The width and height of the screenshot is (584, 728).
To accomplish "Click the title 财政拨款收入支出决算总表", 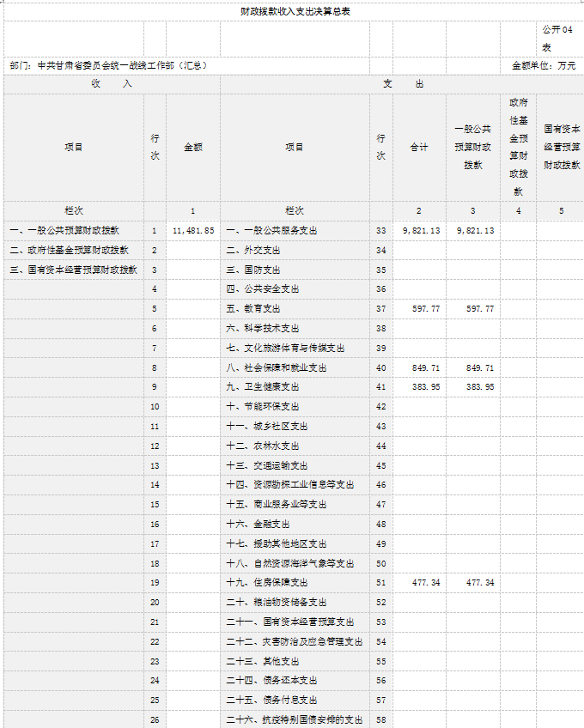I will [x=295, y=12].
